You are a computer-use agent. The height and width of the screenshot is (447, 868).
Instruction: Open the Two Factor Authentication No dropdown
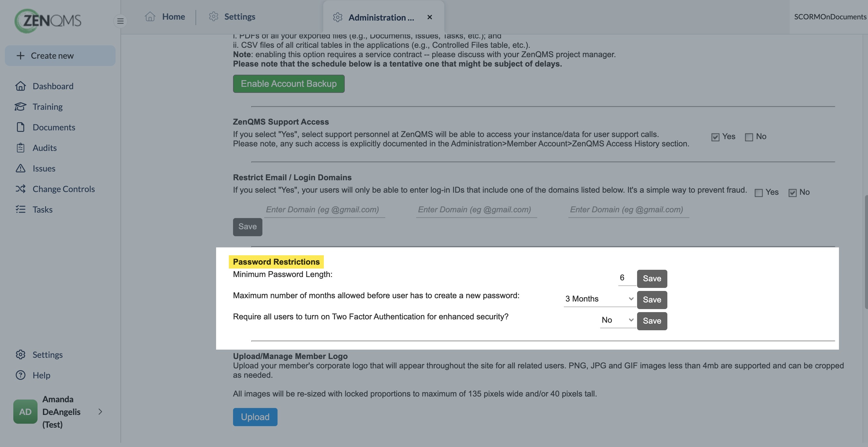coord(618,320)
